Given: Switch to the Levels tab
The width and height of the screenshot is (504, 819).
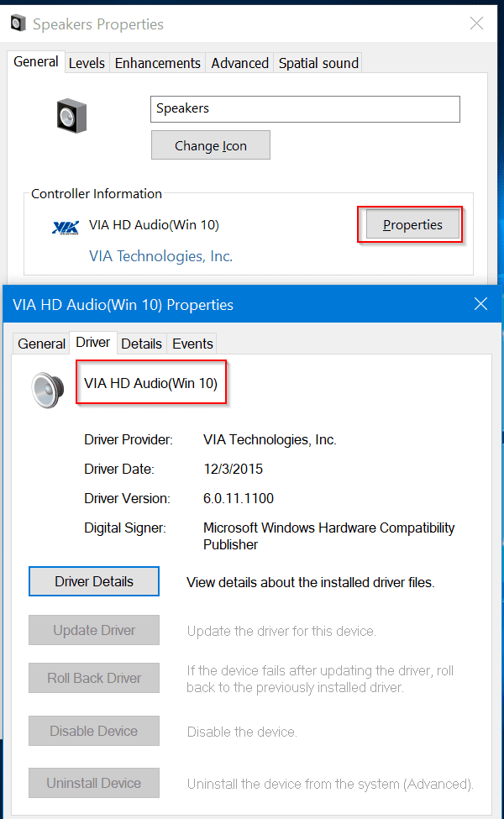Looking at the screenshot, I should pos(87,63).
